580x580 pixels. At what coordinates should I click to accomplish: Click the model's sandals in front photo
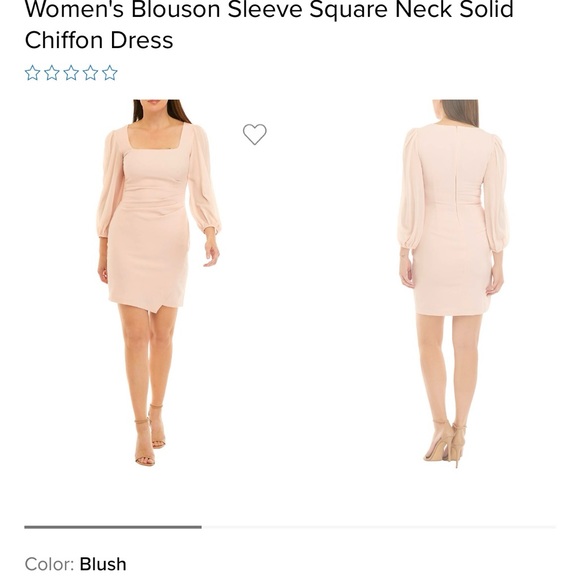[x=151, y=436]
